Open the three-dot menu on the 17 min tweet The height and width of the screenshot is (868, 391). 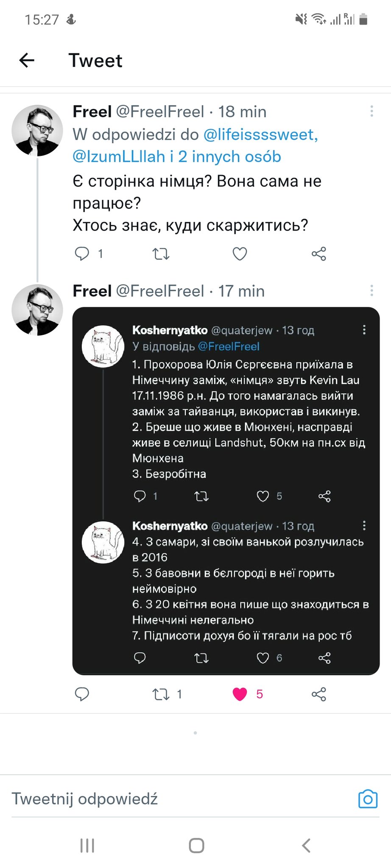click(371, 291)
